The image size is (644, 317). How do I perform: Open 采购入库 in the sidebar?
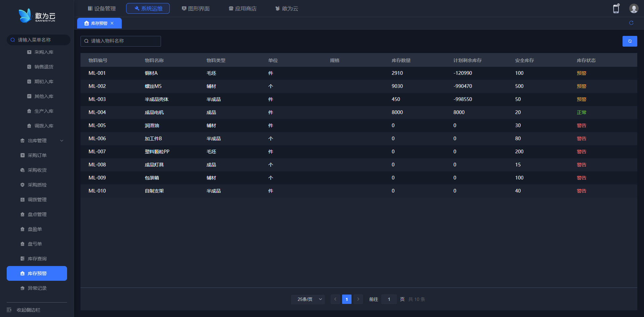[44, 52]
